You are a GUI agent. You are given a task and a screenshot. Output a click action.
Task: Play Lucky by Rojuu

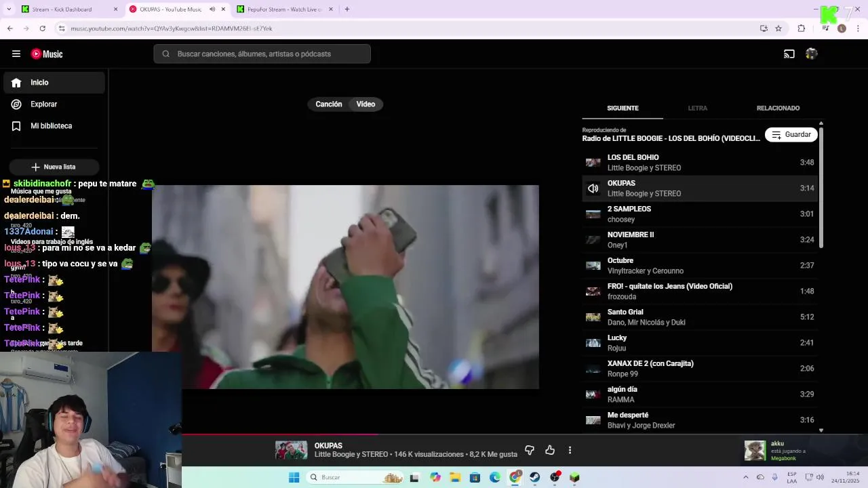(700, 343)
